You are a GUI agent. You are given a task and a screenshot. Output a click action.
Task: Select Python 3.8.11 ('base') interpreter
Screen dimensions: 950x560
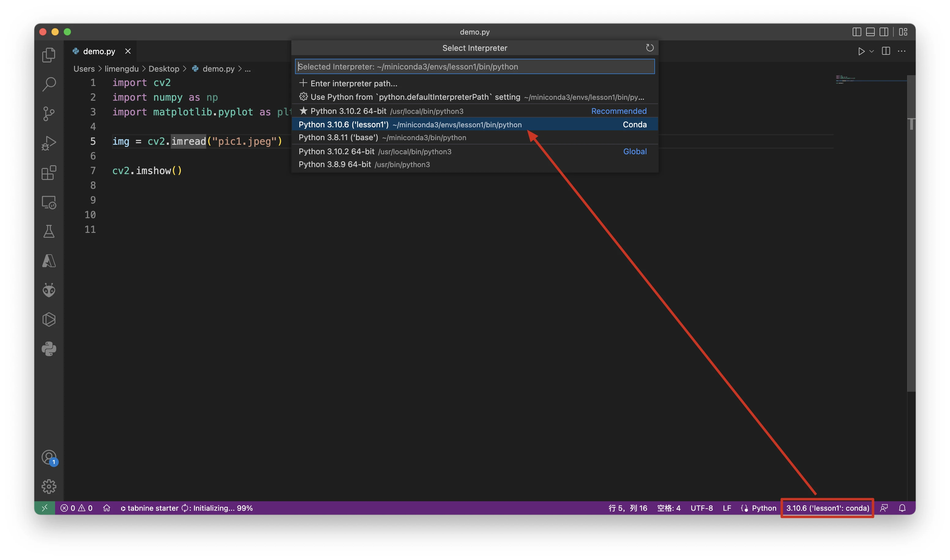(382, 138)
